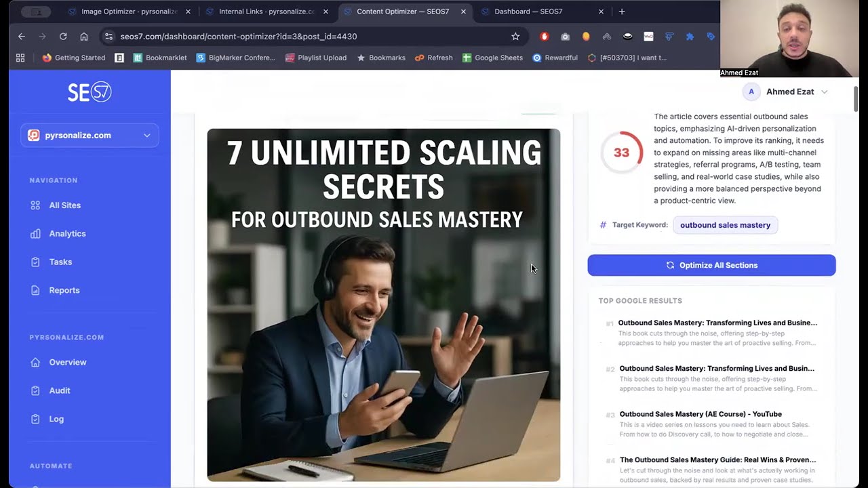
Task: Open Rewardful bookmark
Action: point(555,58)
